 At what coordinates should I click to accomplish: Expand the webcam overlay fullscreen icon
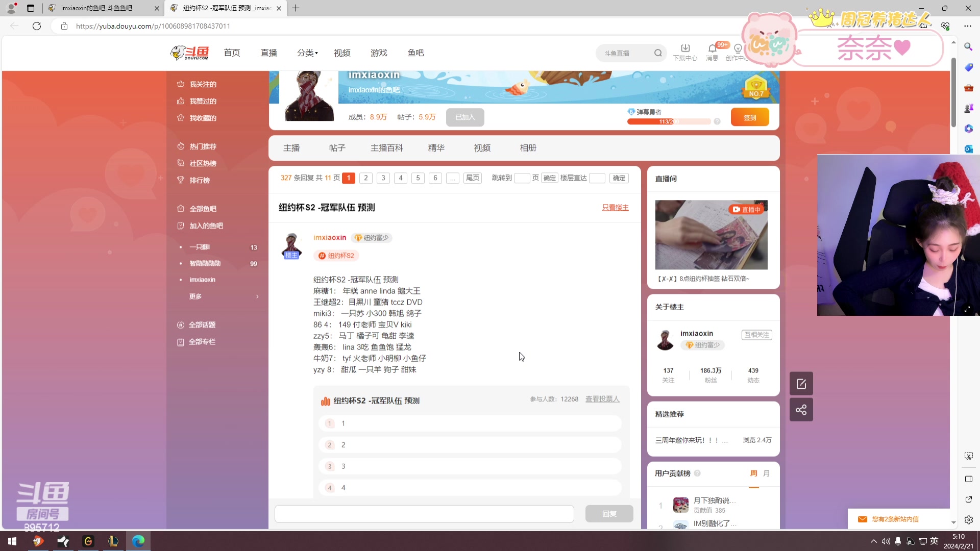(967, 309)
